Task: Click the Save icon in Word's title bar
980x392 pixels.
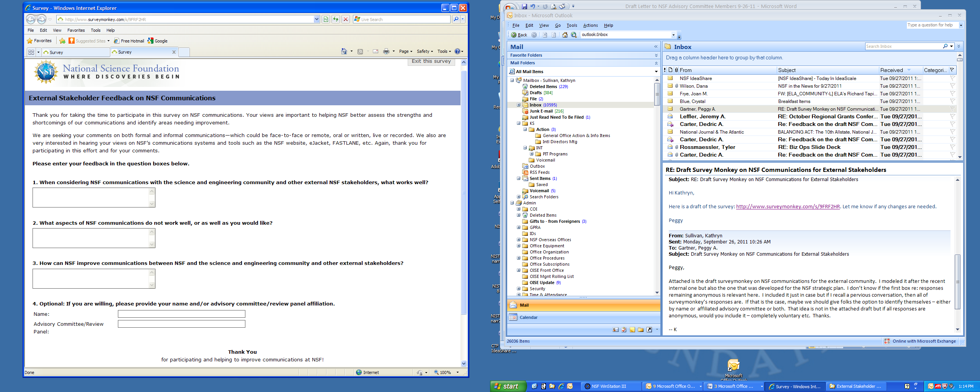Action: pos(524,6)
